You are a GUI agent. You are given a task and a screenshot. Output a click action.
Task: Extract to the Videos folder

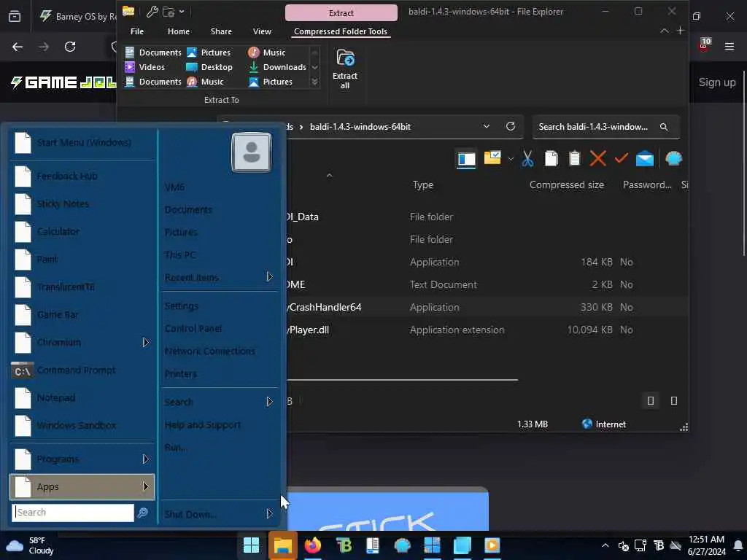145,67
